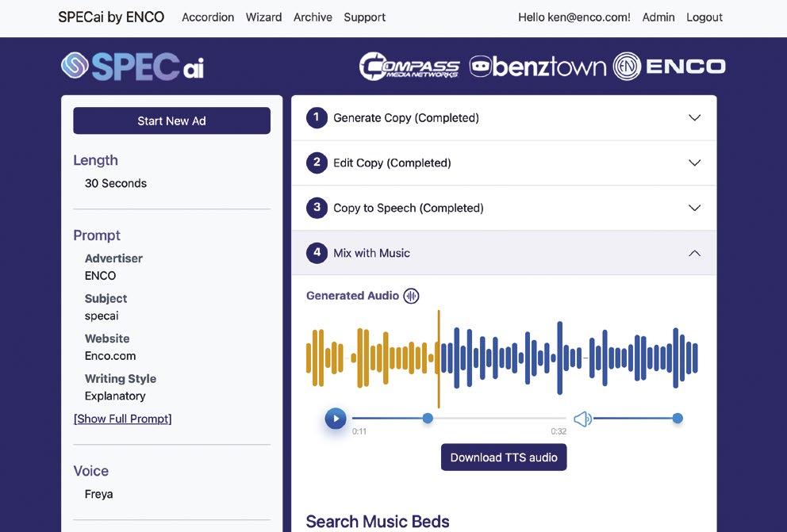Click the volume slider handle

(678, 418)
